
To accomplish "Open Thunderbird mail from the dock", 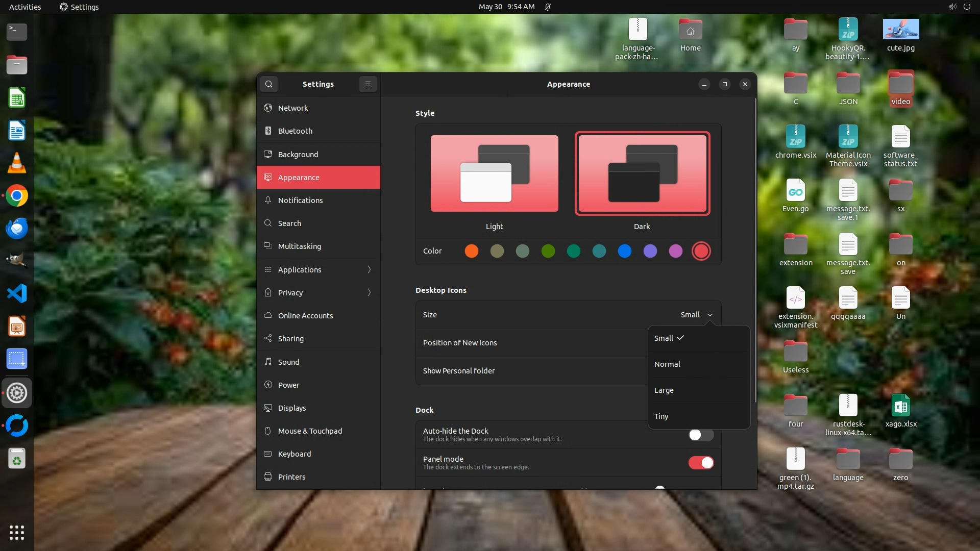I will pyautogui.click(x=17, y=229).
